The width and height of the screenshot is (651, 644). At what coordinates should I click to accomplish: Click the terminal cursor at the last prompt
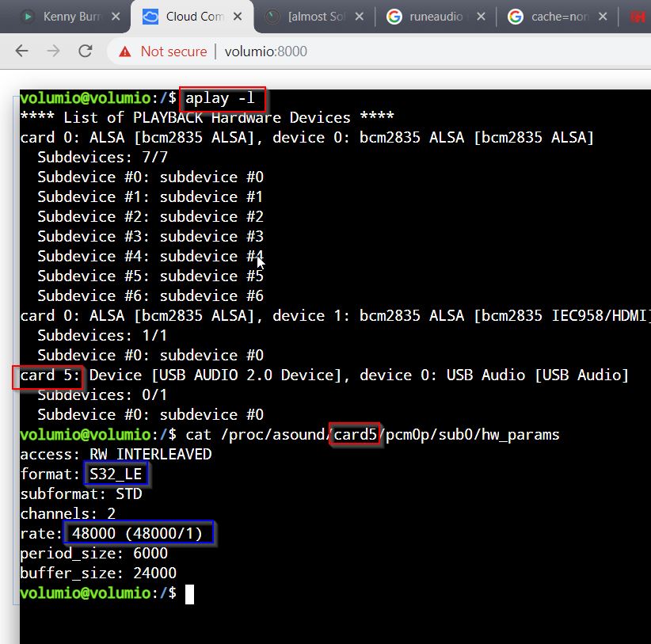[189, 594]
